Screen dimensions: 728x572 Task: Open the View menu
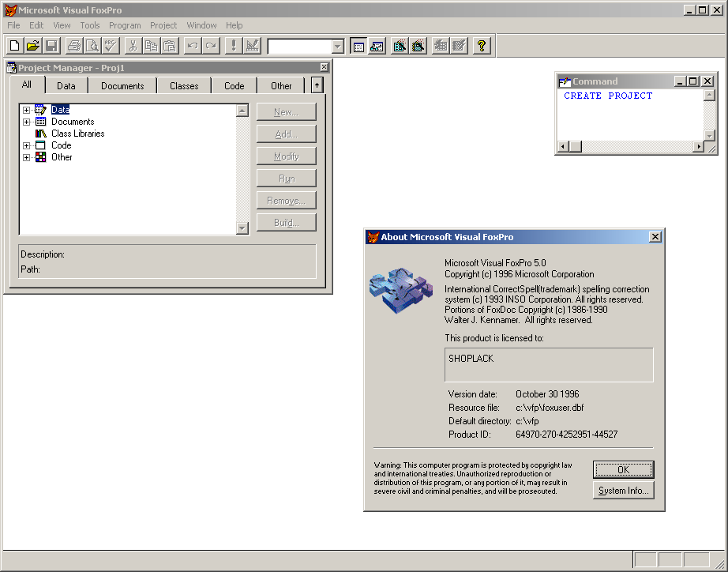pyautogui.click(x=62, y=25)
